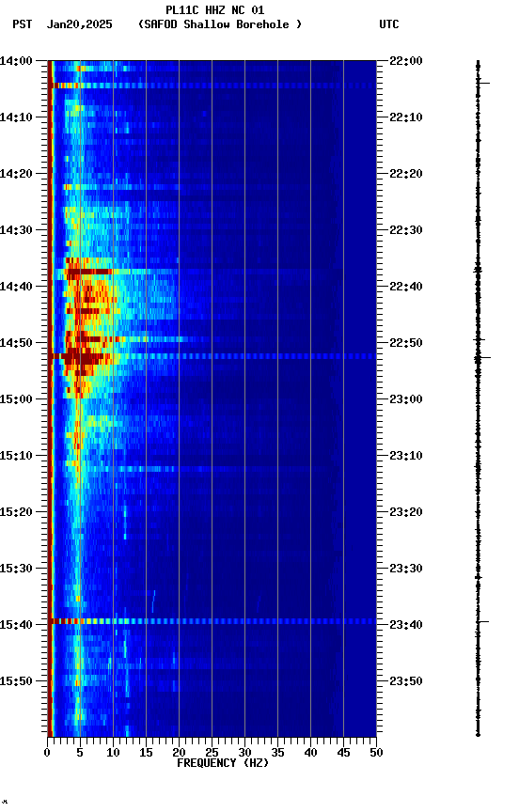Click the 15:10 PST time label
Screen dimensions: 519x812
coord(16,456)
